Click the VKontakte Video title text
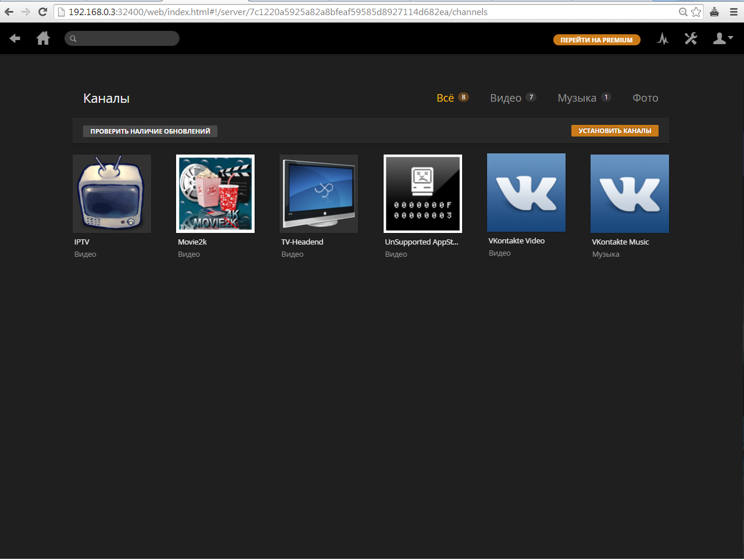This screenshot has width=744, height=560. pyautogui.click(x=517, y=240)
